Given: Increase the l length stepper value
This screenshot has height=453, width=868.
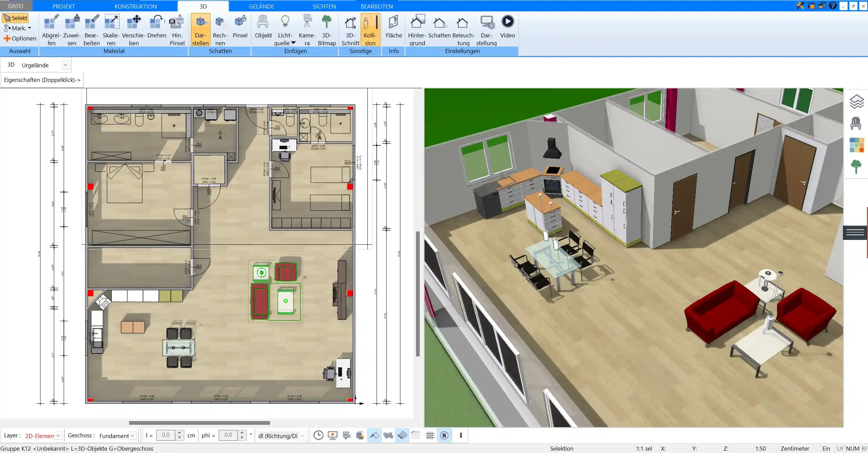Looking at the screenshot, I should (x=180, y=433).
